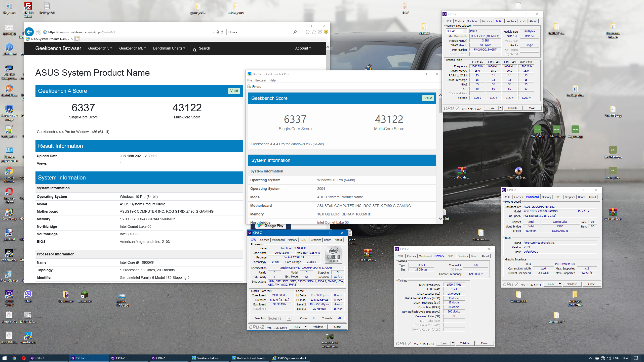Viewport: 644px width, 362px height.
Task: Open the Help menu in Geekbench 4 Pro
Action: point(272,80)
